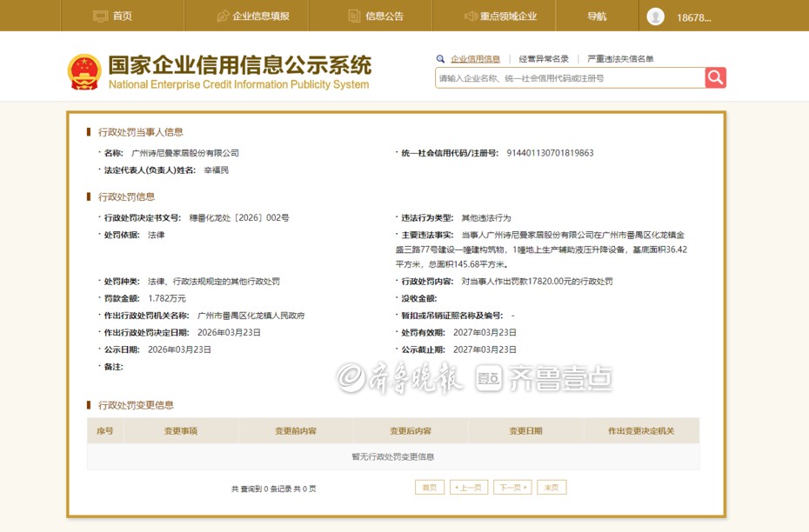Go to previous page with 上一页
Screen dimensions: 809x532
[x=469, y=488]
